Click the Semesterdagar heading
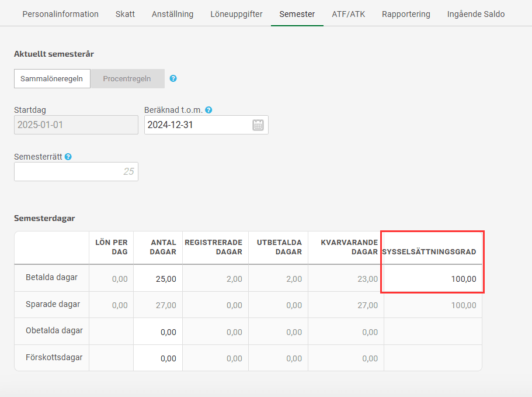 click(x=44, y=218)
